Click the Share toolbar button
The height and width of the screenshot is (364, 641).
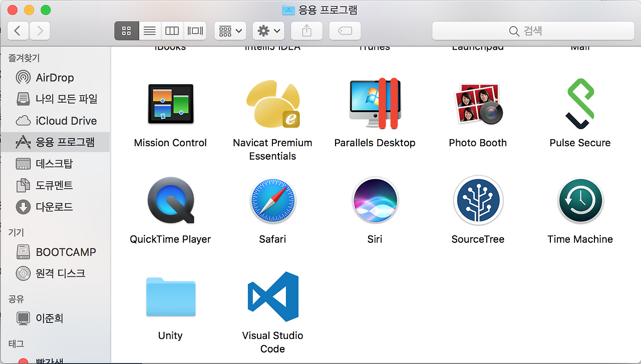pyautogui.click(x=307, y=31)
